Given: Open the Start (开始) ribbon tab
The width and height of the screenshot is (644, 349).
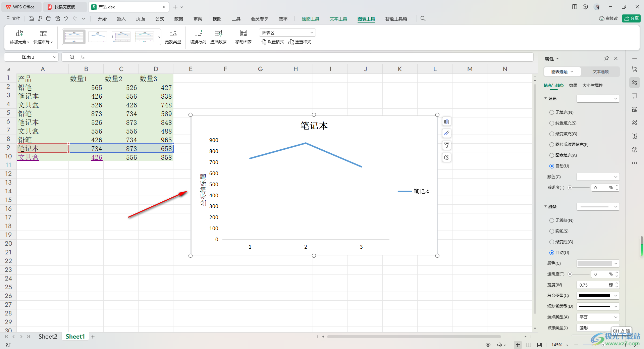Looking at the screenshot, I should [102, 19].
